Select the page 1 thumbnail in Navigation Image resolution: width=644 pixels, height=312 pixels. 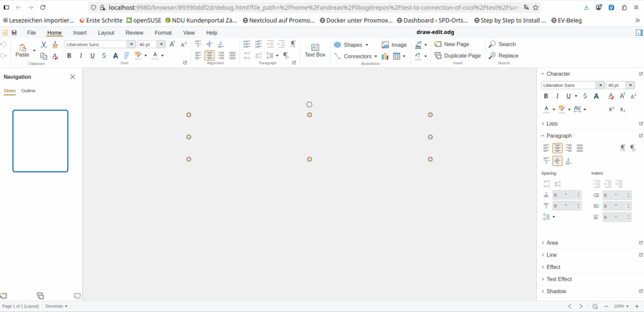[40, 141]
